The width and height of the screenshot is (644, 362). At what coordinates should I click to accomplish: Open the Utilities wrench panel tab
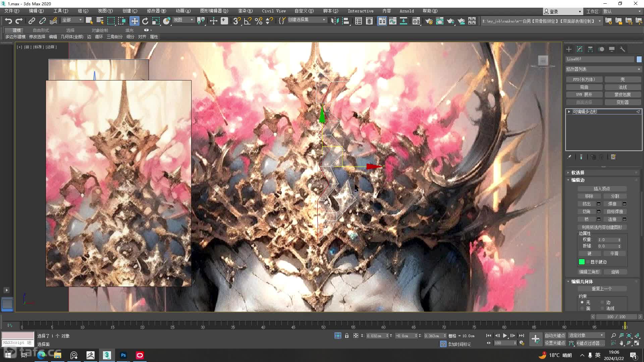623,49
